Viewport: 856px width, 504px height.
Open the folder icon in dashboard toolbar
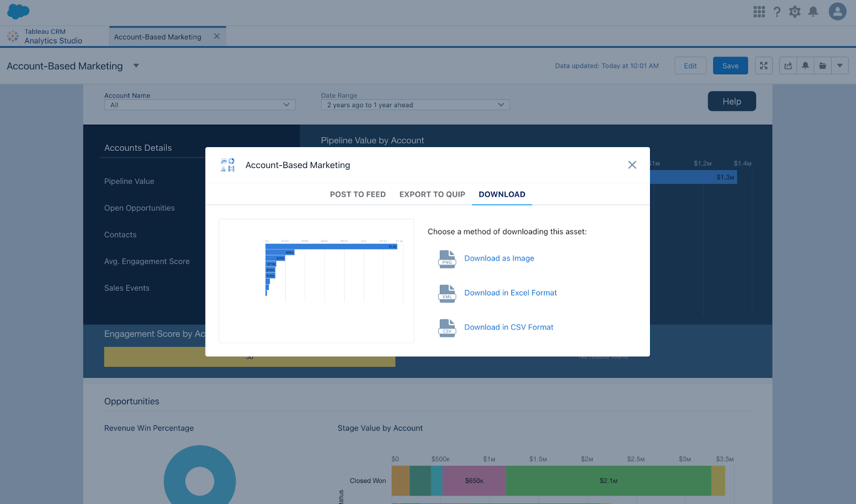pyautogui.click(x=822, y=66)
